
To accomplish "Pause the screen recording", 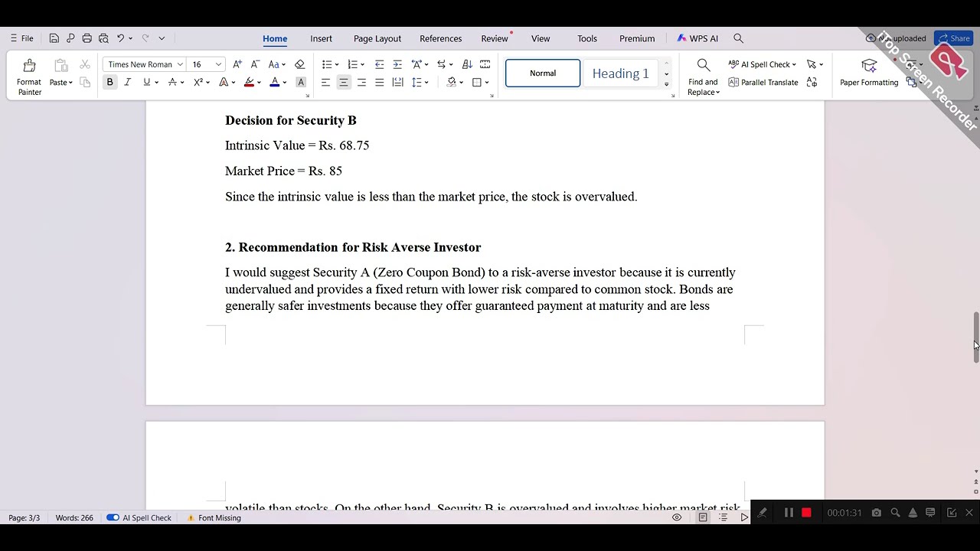I will coord(789,513).
